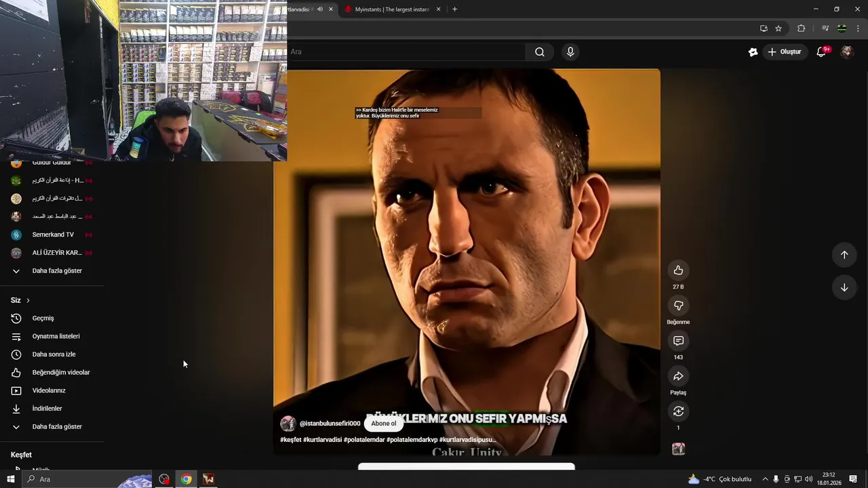Open Daha sonra izle watch later
868x488 pixels.
(x=52, y=354)
